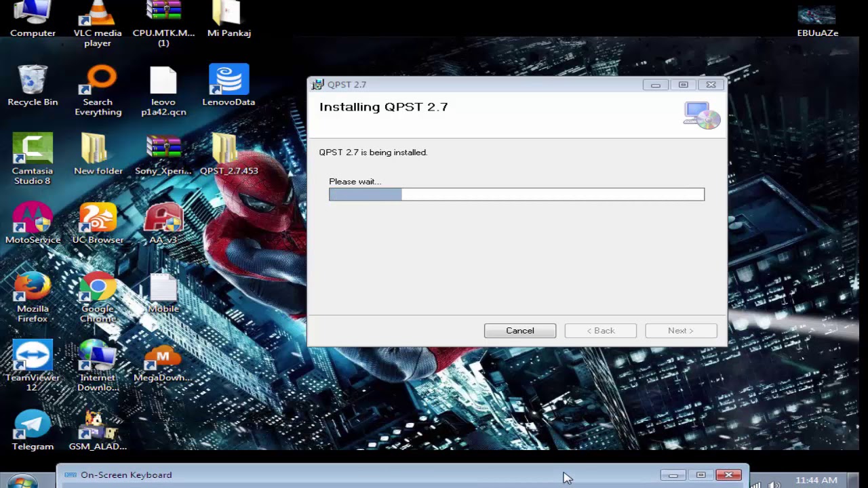Viewport: 868px width, 488px height.
Task: Open the QPST_2.7.453 folder
Action: pos(229,155)
